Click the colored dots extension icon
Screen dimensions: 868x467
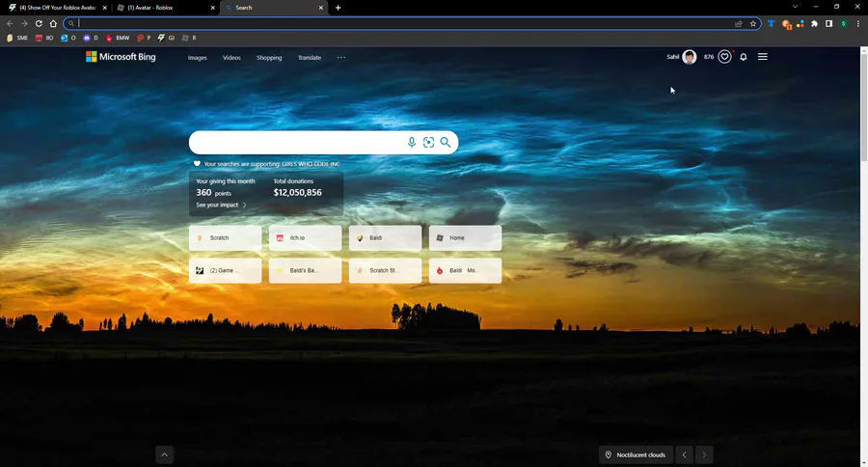800,24
